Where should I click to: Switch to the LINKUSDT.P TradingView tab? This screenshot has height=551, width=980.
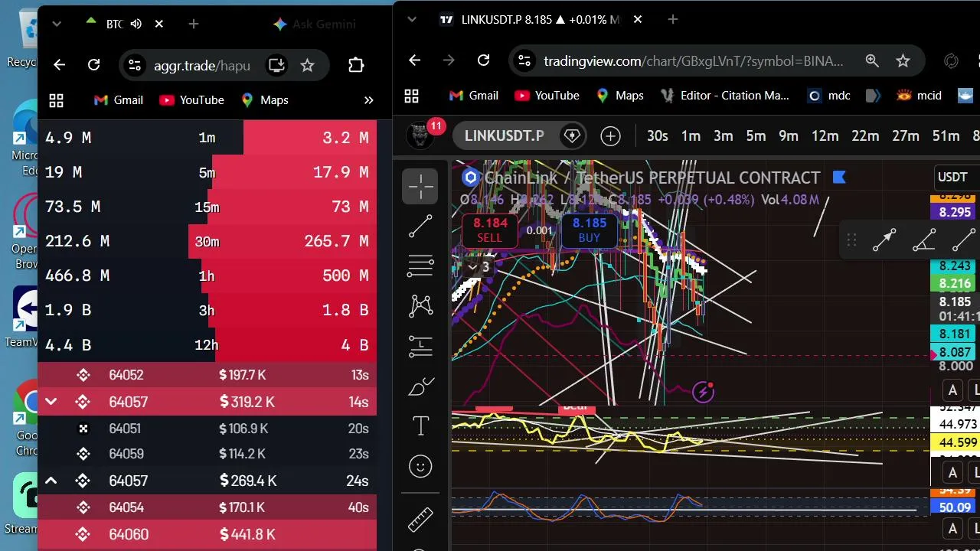(541, 19)
